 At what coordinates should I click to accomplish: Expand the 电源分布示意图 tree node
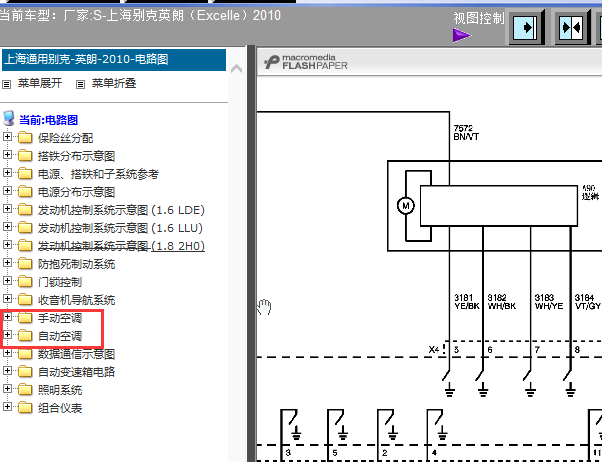click(x=7, y=190)
